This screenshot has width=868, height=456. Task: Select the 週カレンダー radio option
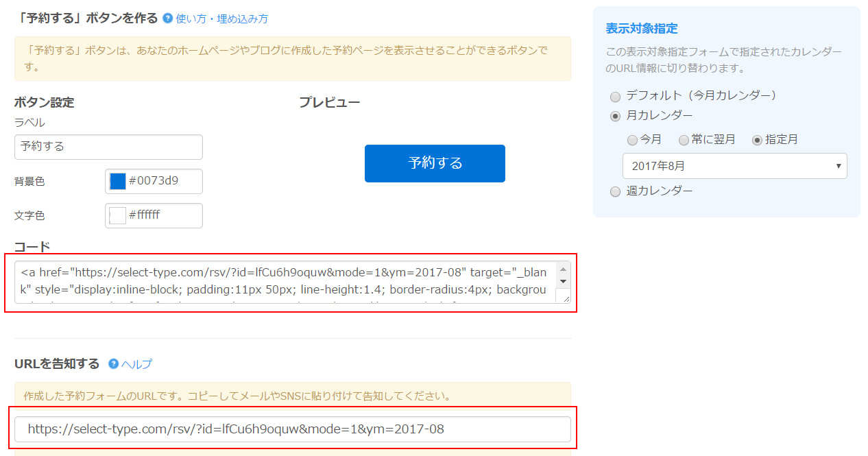615,192
